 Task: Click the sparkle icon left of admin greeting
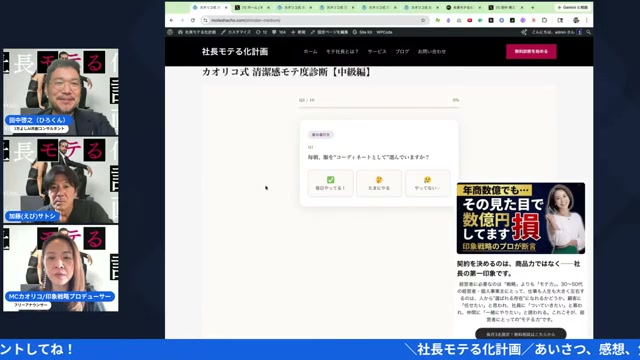click(x=524, y=32)
